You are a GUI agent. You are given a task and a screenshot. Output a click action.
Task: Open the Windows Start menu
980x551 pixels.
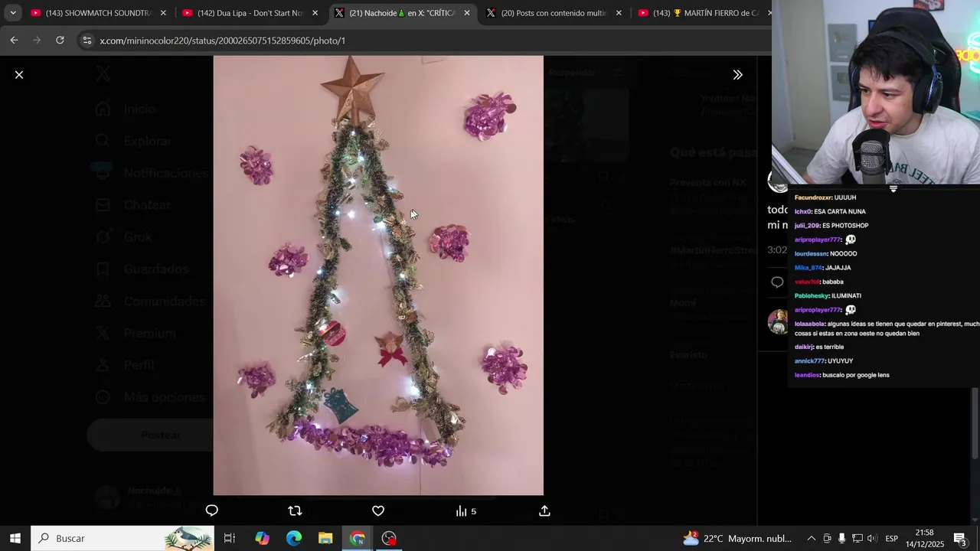15,538
